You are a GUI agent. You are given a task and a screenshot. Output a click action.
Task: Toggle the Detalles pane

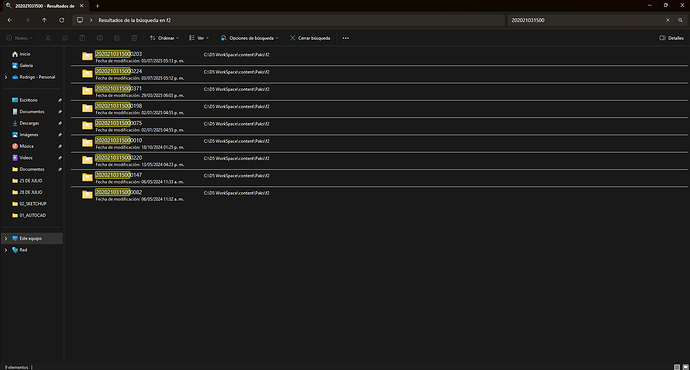671,38
